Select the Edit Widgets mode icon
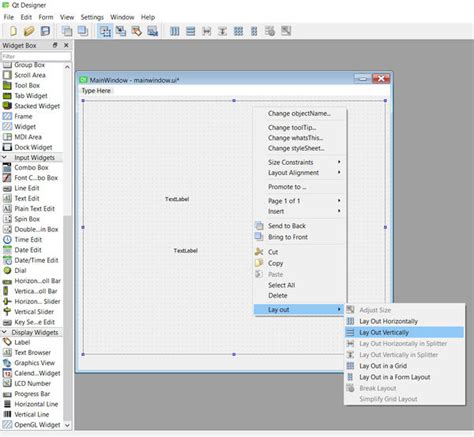The width and height of the screenshot is (474, 437). 105,31
